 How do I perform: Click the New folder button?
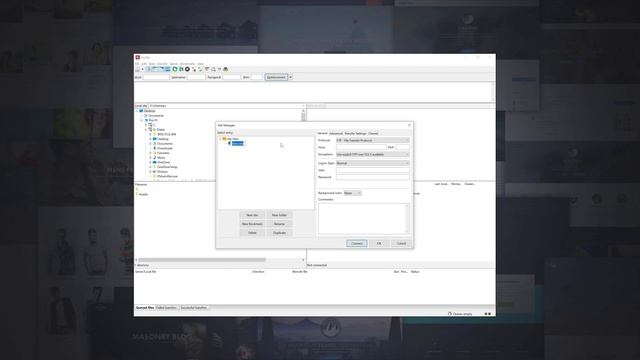coord(280,215)
